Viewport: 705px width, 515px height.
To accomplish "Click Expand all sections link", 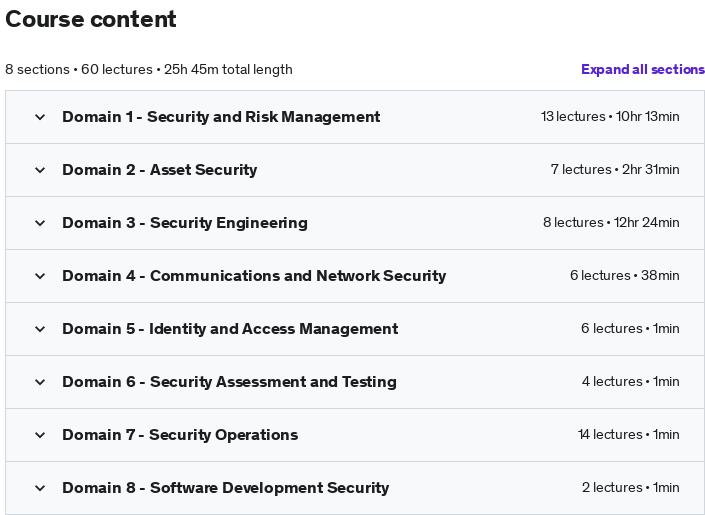I will 643,69.
